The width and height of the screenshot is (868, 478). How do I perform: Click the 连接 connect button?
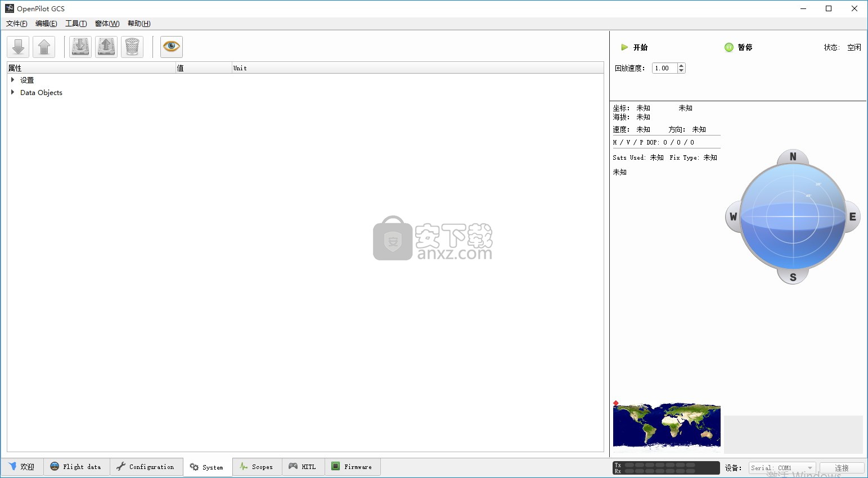coord(842,468)
